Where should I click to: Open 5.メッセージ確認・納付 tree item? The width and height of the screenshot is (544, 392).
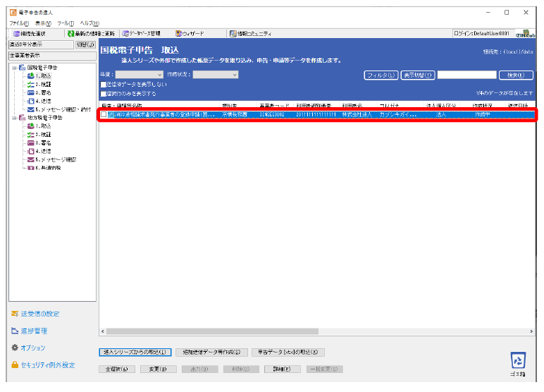(59, 109)
